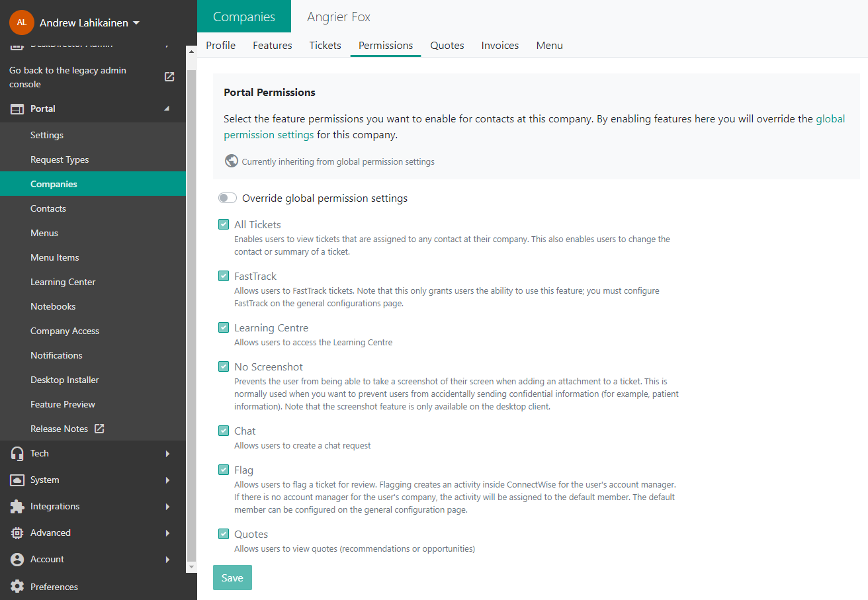The image size is (868, 600).
Task: Click the Advanced chip icon
Action: point(17,533)
